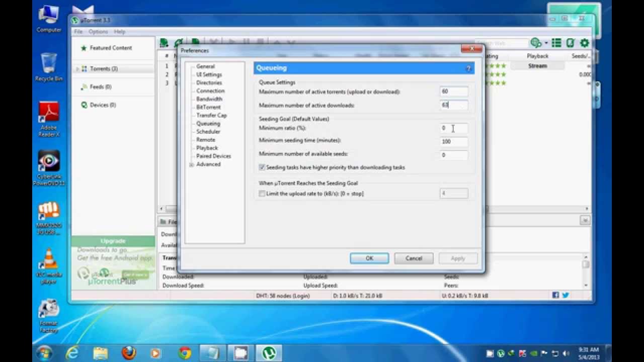Select Bandwidth in preferences tree
Screen dimensions: 644x362
click(x=209, y=99)
